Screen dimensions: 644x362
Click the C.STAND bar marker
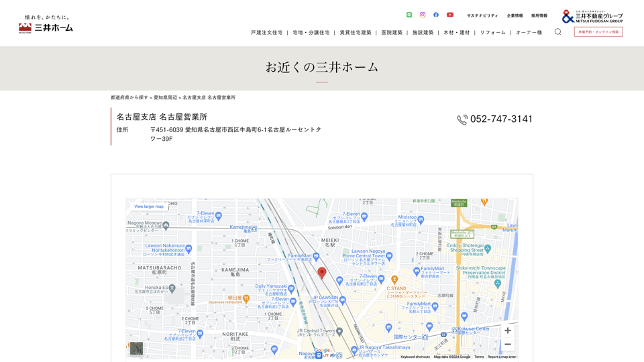pyautogui.click(x=394, y=280)
